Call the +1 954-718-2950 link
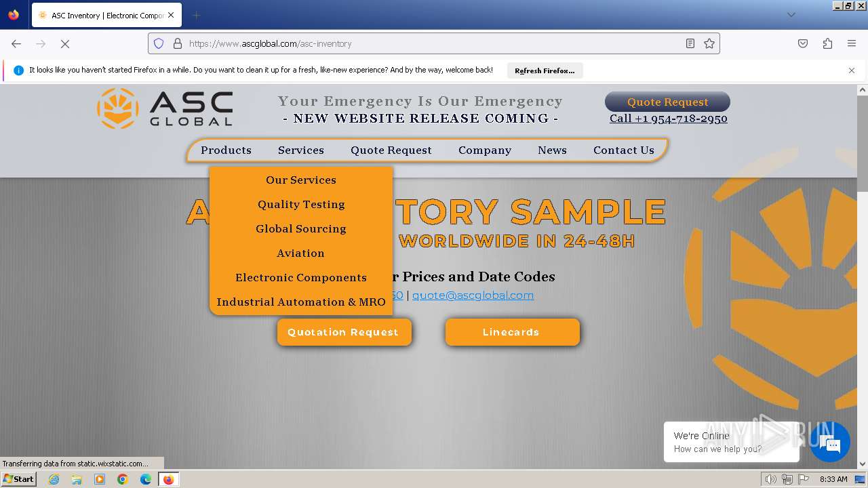This screenshot has height=488, width=868. (668, 119)
